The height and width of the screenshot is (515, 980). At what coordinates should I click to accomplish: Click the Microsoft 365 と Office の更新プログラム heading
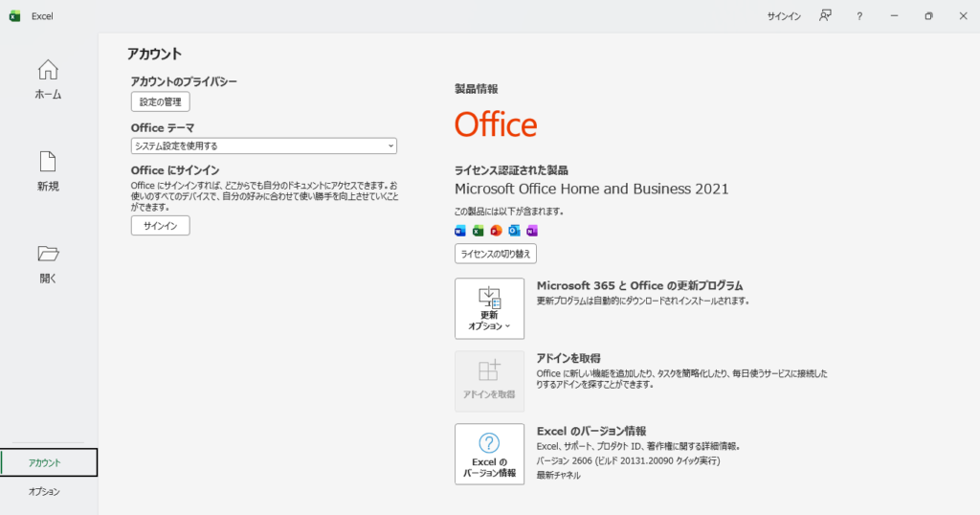640,285
